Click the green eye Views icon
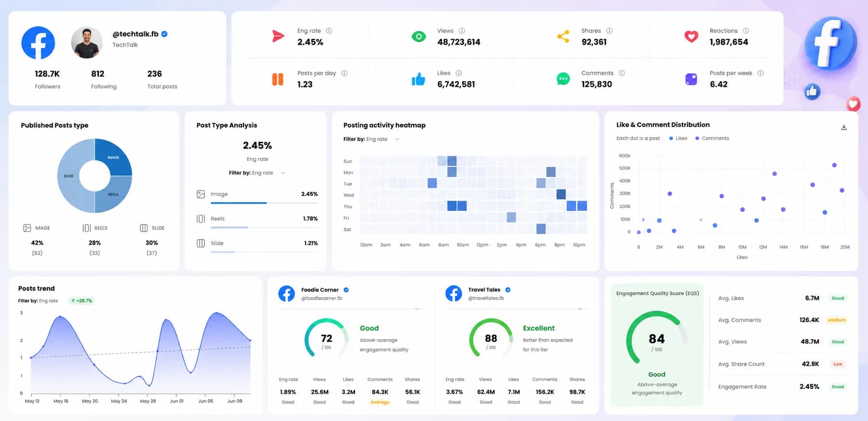The height and width of the screenshot is (421, 868). (x=419, y=36)
